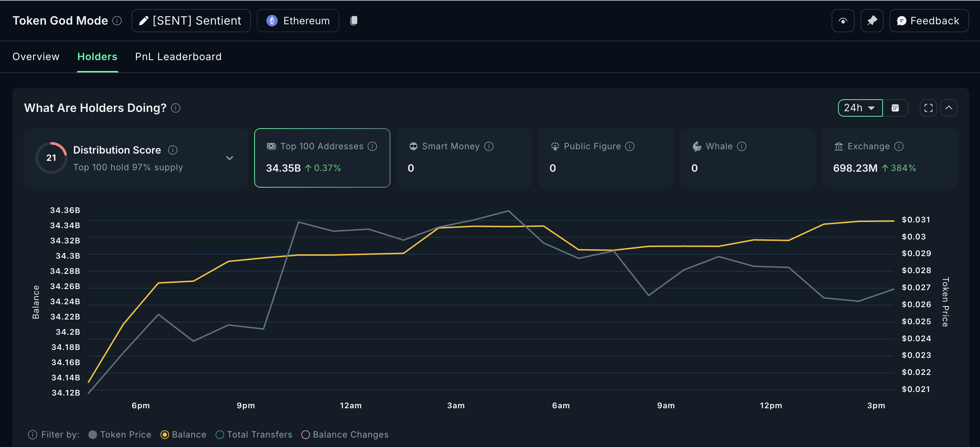This screenshot has height=447, width=980.
Task: Expand the Distribution Score chevron
Action: point(229,158)
